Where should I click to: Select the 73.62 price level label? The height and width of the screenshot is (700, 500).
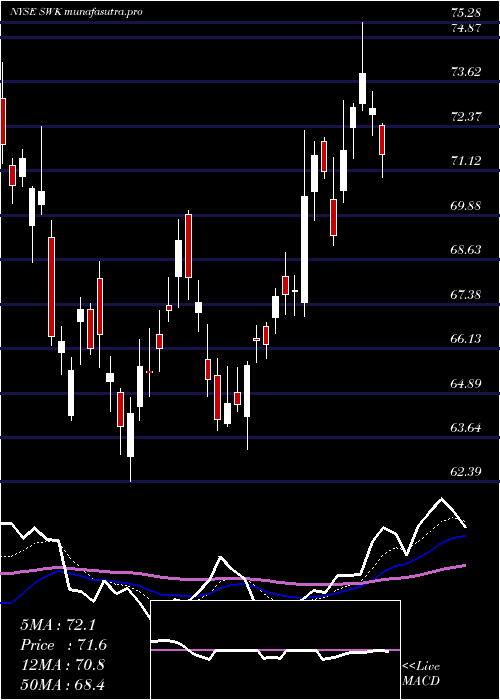point(466,71)
